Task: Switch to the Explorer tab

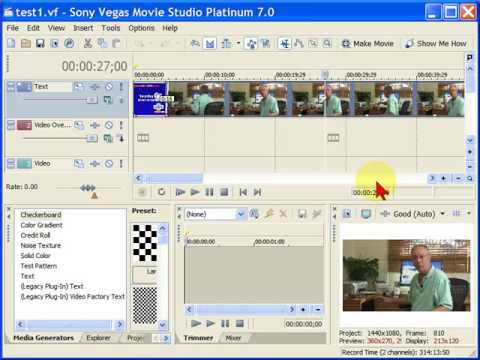Action: (98, 338)
